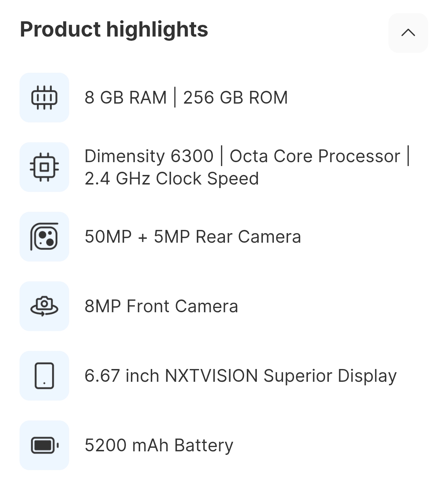
Task: Click the RAM memory module icon
Action: pyautogui.click(x=44, y=98)
